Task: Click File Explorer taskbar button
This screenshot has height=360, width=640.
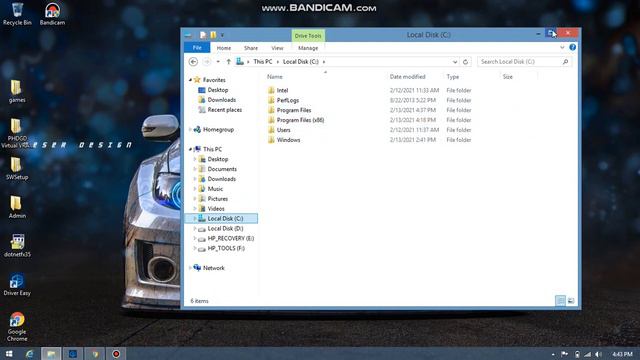Action: (51, 354)
